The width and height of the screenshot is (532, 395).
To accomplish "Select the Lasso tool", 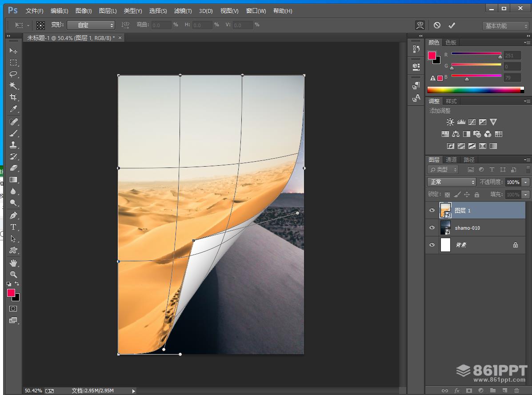I will pyautogui.click(x=13, y=74).
